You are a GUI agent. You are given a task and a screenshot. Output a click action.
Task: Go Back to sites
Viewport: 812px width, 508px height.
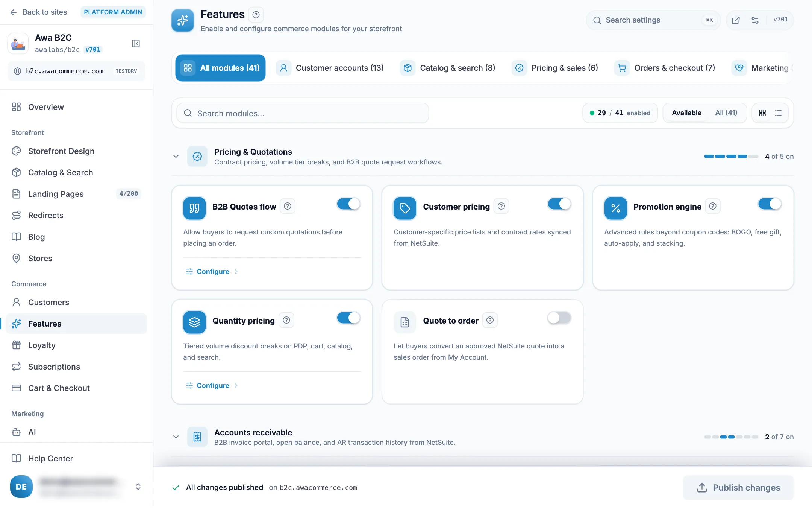click(x=38, y=12)
